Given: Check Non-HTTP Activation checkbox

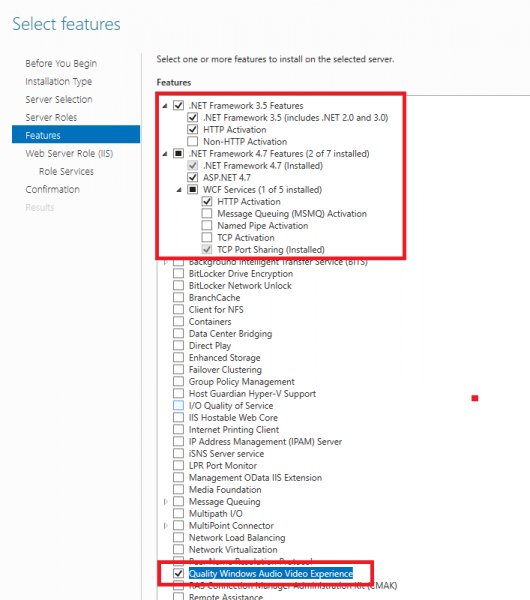Looking at the screenshot, I should point(192,141).
